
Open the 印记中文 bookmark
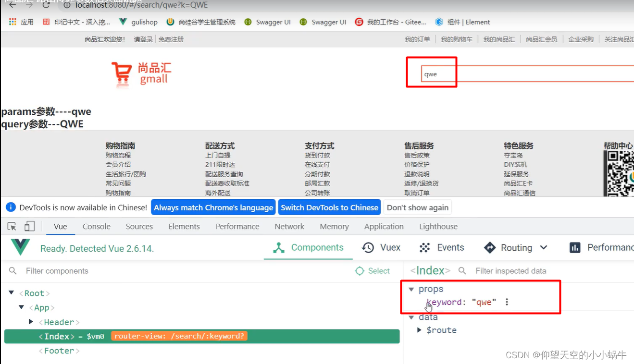point(76,22)
